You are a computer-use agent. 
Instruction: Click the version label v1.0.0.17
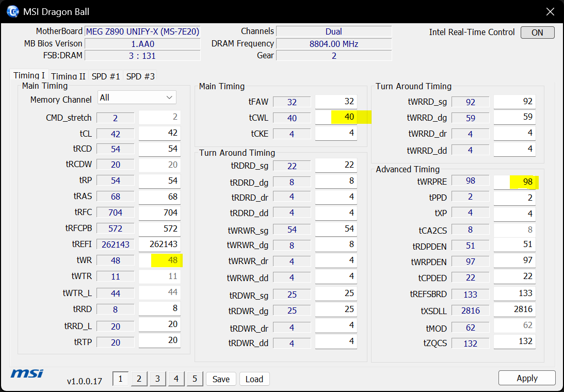pos(85,381)
